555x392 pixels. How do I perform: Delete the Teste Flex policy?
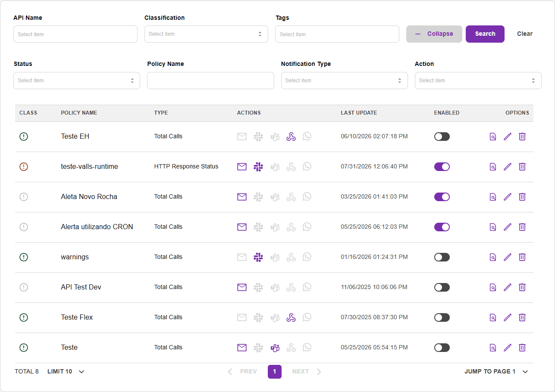point(522,317)
